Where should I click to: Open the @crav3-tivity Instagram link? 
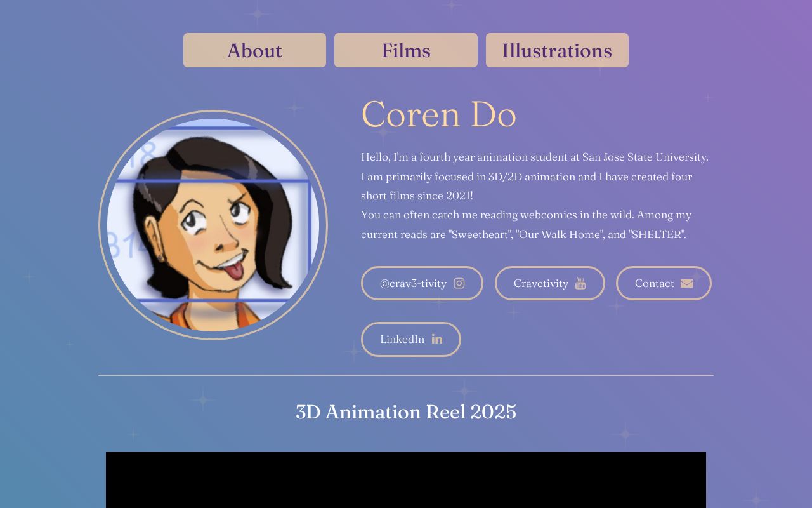[x=413, y=283]
